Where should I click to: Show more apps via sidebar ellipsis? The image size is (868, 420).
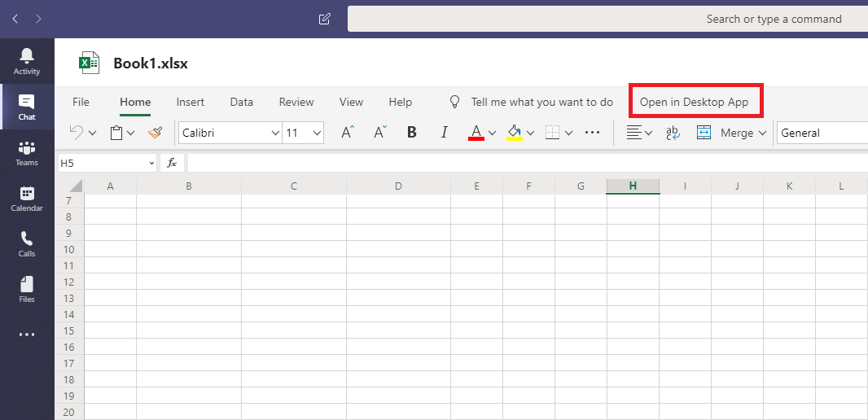pyautogui.click(x=27, y=335)
